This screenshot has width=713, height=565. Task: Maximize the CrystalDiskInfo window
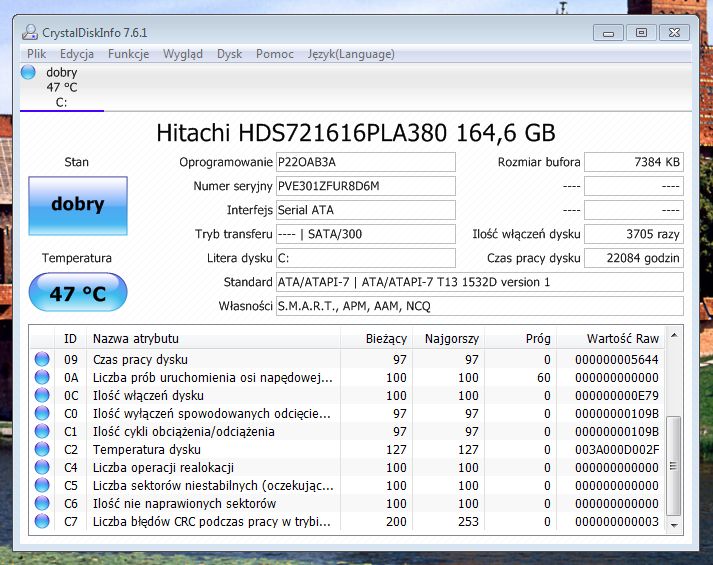(641, 33)
